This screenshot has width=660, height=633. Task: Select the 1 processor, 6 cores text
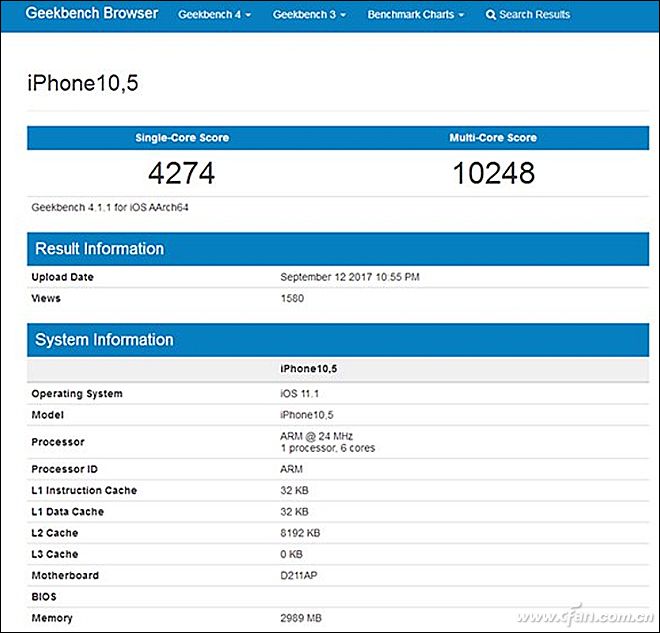tap(327, 448)
